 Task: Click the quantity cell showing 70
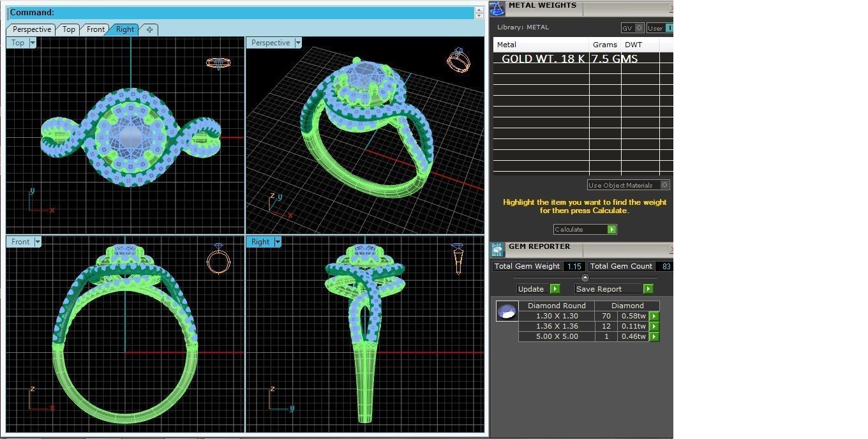click(x=606, y=316)
